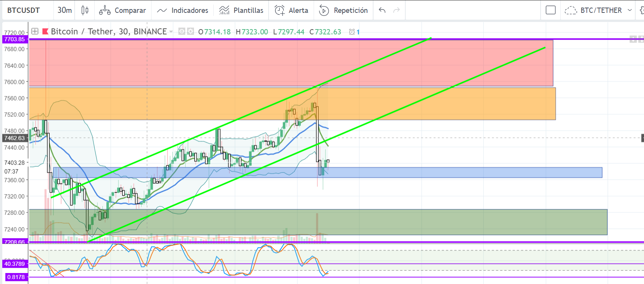Toggle the square layout selection box
This screenshot has height=284, width=644.
pos(551,10)
